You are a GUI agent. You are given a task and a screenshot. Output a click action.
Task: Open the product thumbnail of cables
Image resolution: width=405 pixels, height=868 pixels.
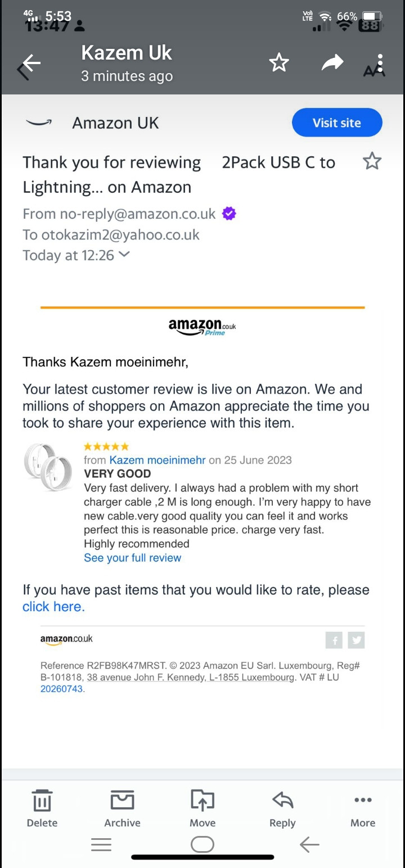point(49,467)
